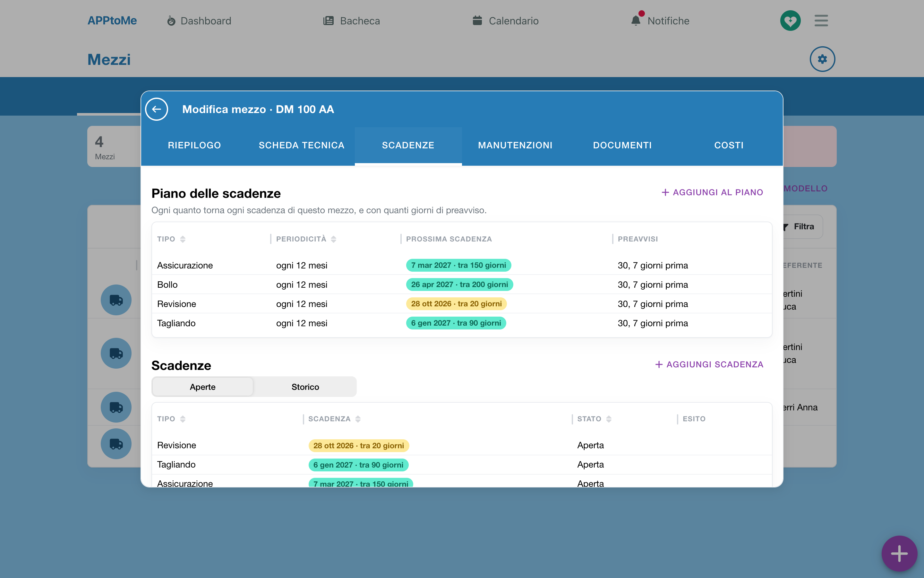Viewport: 924px width, 578px height.
Task: Open the Costi tab
Action: [729, 145]
